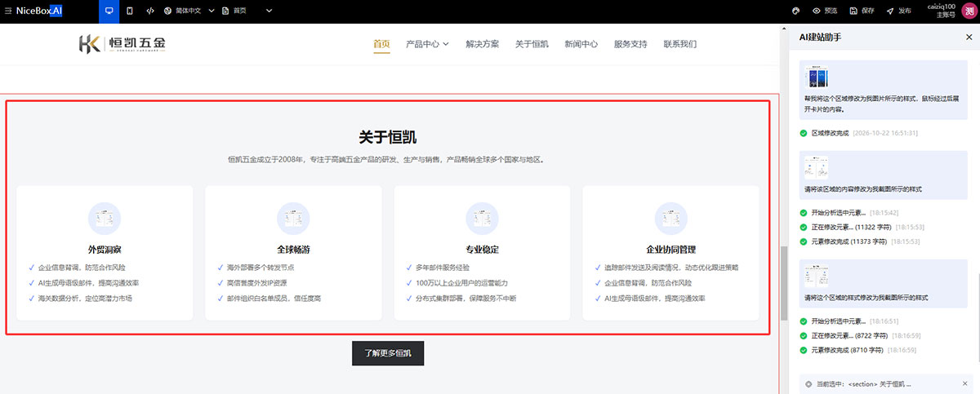Click the 企业协同管理 card icon
This screenshot has width=980, height=394.
click(x=671, y=219)
